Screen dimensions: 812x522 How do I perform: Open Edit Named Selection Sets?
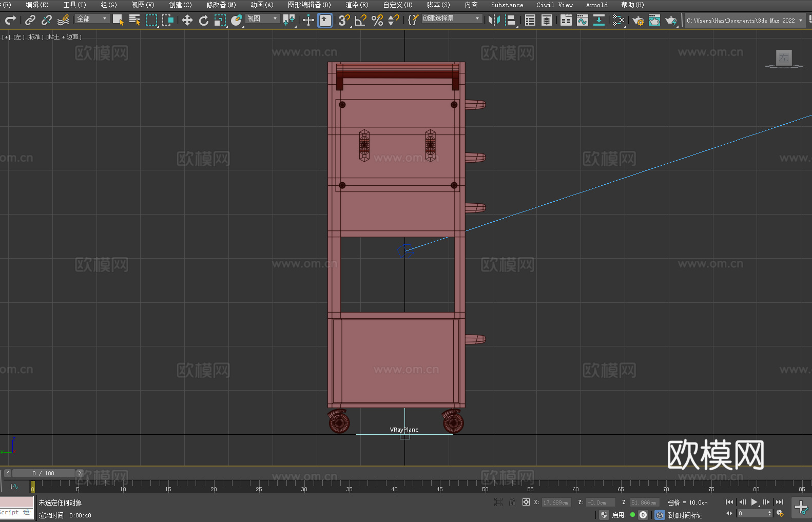coord(413,20)
